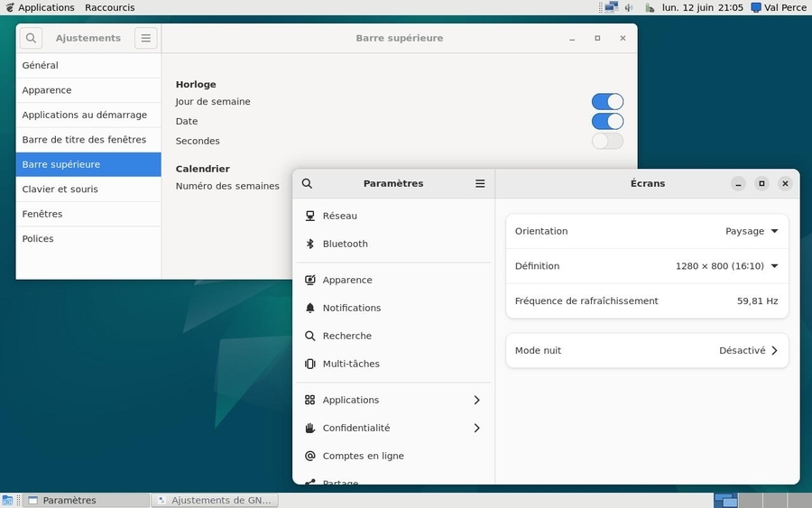812x508 pixels.
Task: Click the Notifications bell icon
Action: (x=309, y=308)
